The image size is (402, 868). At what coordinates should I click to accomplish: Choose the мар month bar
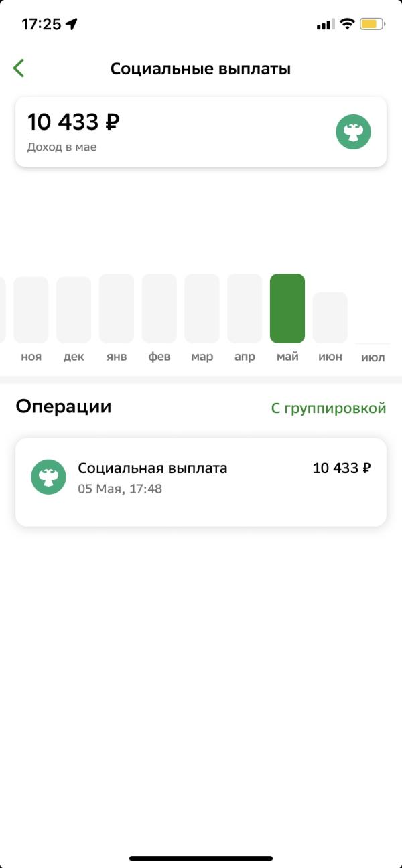click(x=202, y=309)
